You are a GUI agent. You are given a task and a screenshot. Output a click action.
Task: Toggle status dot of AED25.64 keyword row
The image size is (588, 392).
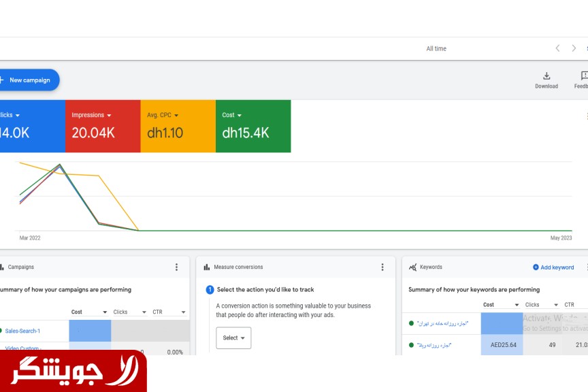coord(411,345)
